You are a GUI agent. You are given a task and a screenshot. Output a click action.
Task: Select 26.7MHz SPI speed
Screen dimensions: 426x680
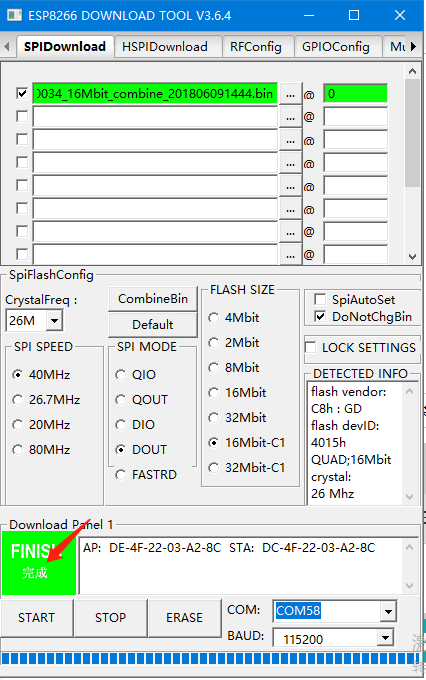point(46,399)
